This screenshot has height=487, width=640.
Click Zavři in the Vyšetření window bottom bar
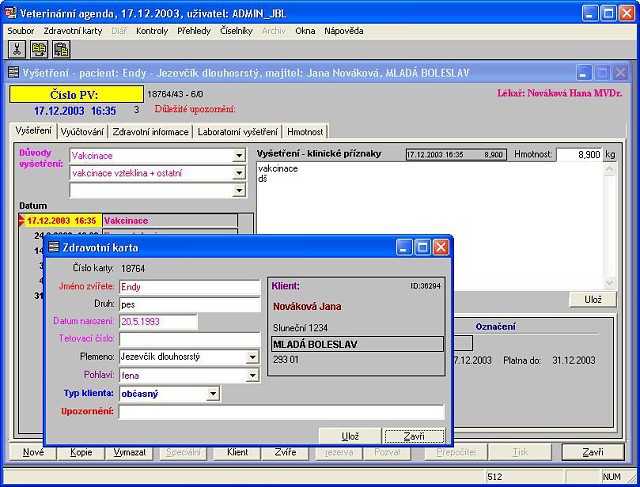click(x=593, y=452)
